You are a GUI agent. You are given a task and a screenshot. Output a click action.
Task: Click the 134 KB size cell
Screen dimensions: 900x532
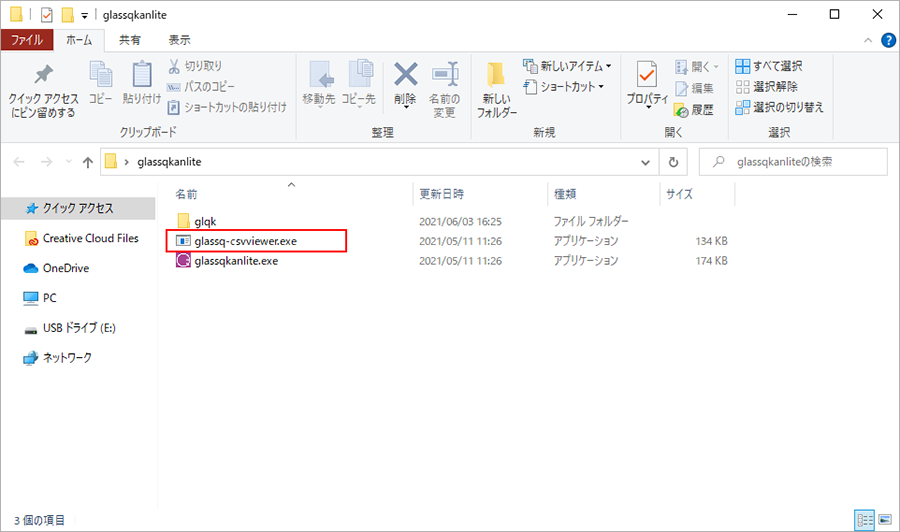(x=711, y=241)
